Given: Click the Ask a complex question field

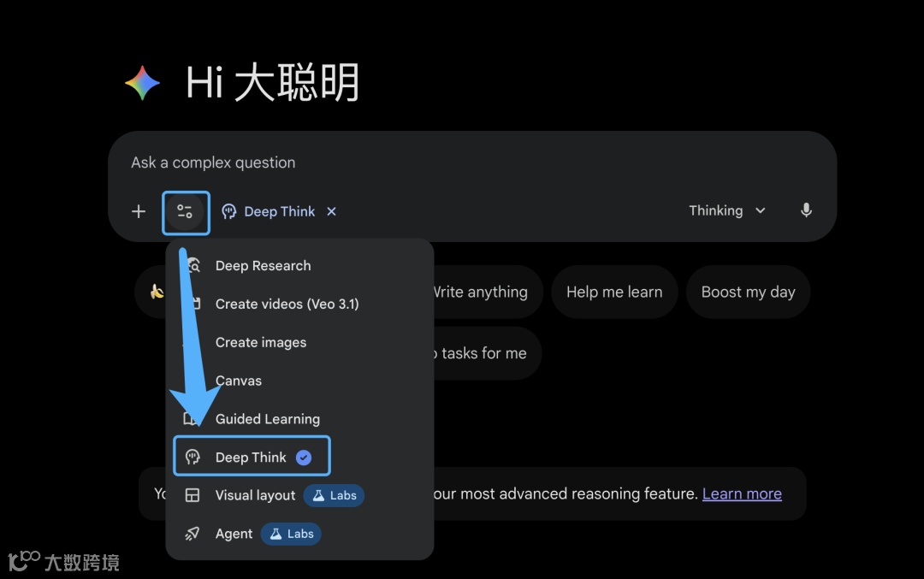Looking at the screenshot, I should (x=213, y=162).
